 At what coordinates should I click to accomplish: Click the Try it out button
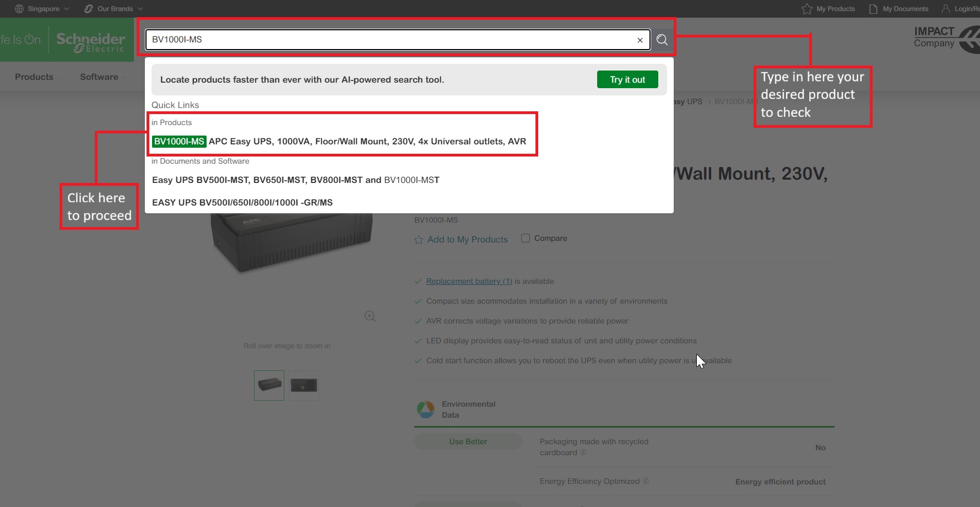[627, 79]
